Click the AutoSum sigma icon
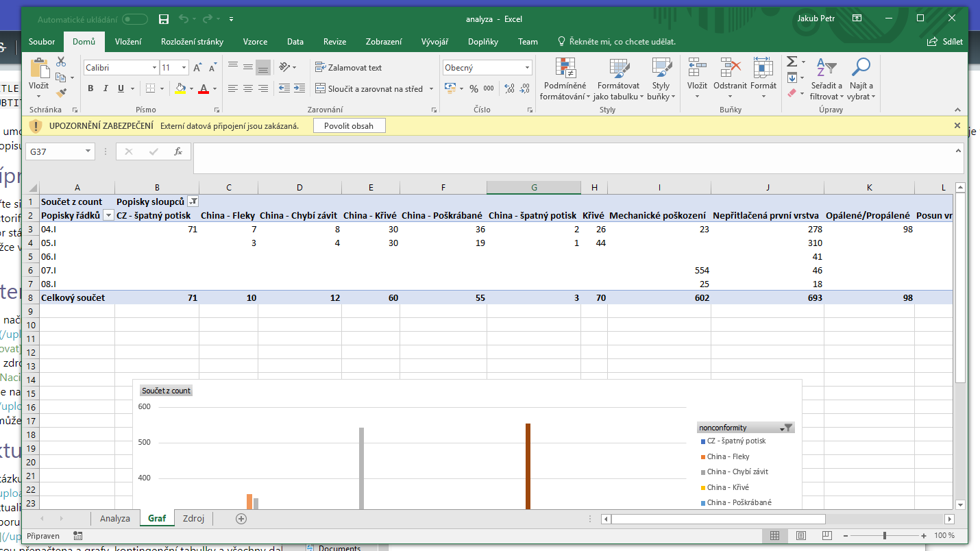This screenshot has height=551, width=980. click(792, 62)
